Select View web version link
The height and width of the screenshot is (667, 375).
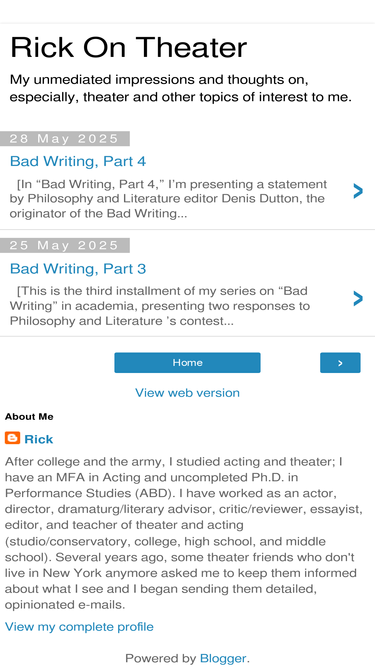(188, 393)
